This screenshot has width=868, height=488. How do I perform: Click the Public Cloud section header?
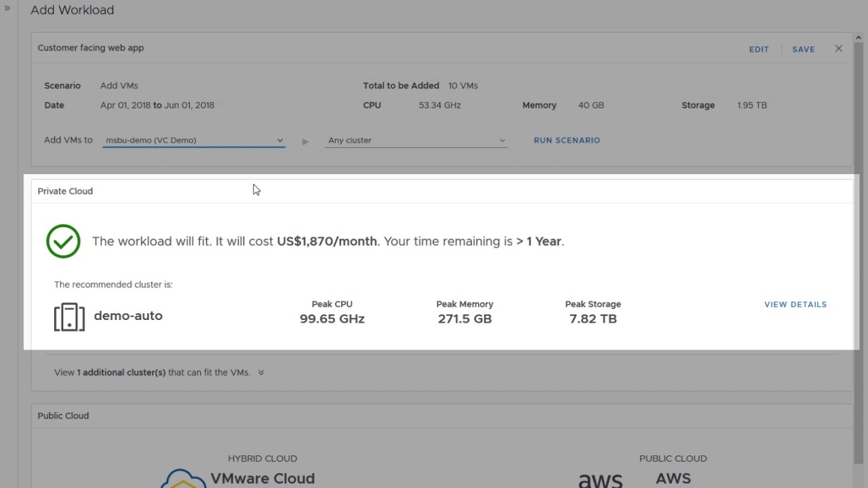(x=63, y=415)
